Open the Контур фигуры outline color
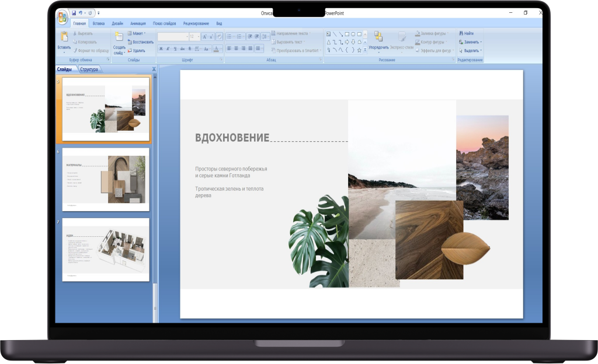 pos(430,42)
